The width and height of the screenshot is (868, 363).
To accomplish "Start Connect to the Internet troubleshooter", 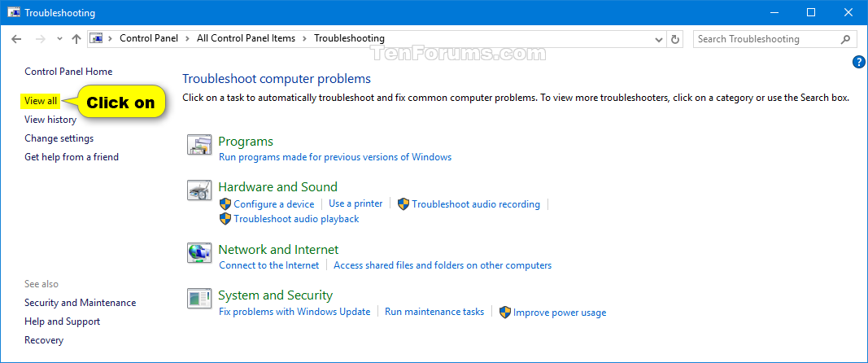I will (x=269, y=265).
